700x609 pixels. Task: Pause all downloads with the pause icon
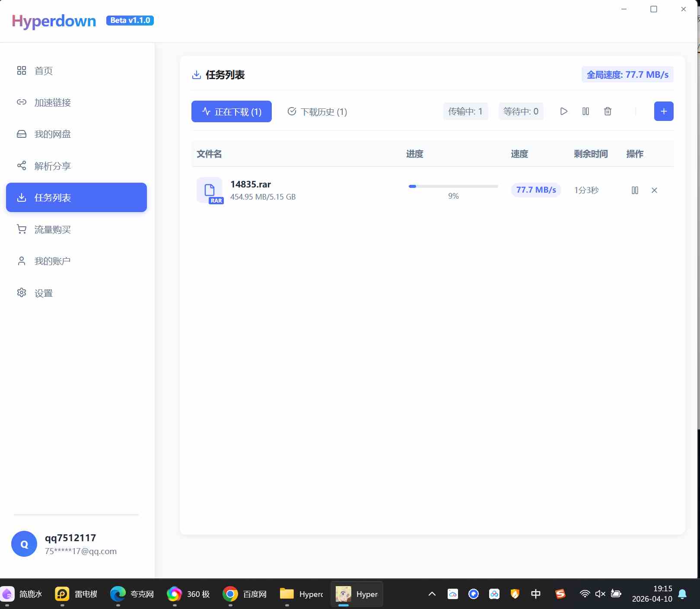tap(585, 111)
